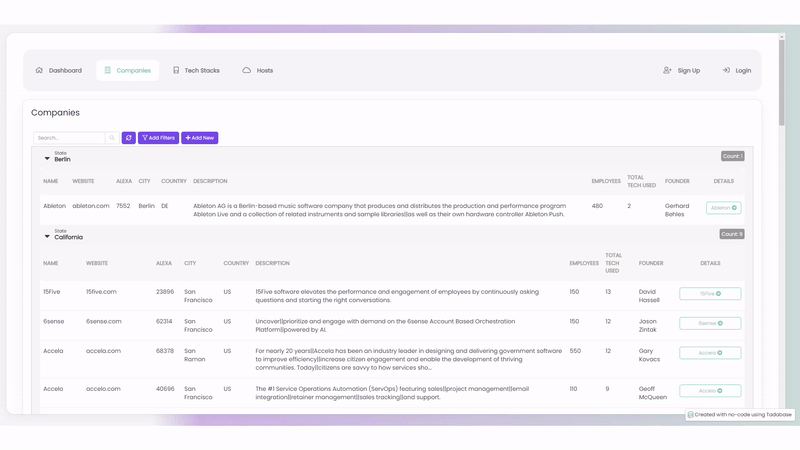Viewport: 800px width, 450px height.
Task: Go to Tech Stacks section
Action: (196, 70)
